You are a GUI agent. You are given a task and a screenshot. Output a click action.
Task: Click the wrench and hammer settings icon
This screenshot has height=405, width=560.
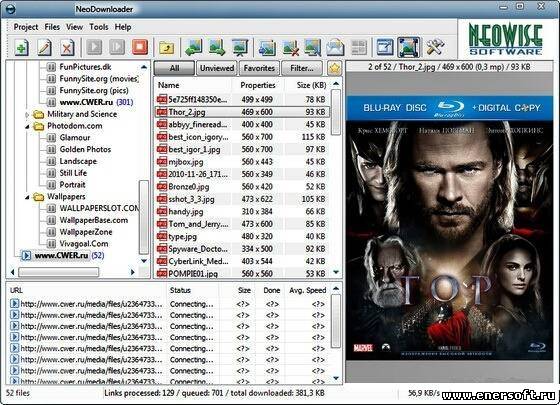pos(435,47)
